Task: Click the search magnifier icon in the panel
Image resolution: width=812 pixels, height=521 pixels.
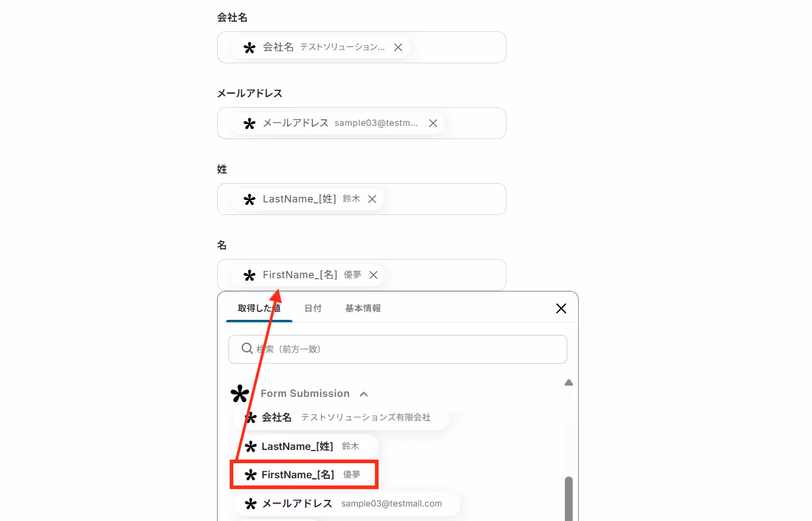Action: pyautogui.click(x=247, y=348)
